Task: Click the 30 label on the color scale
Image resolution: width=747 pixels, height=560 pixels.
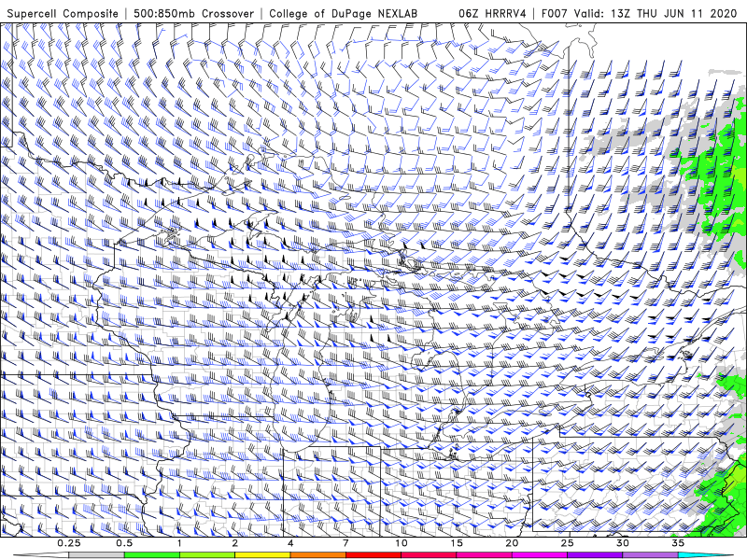Action: click(623, 543)
